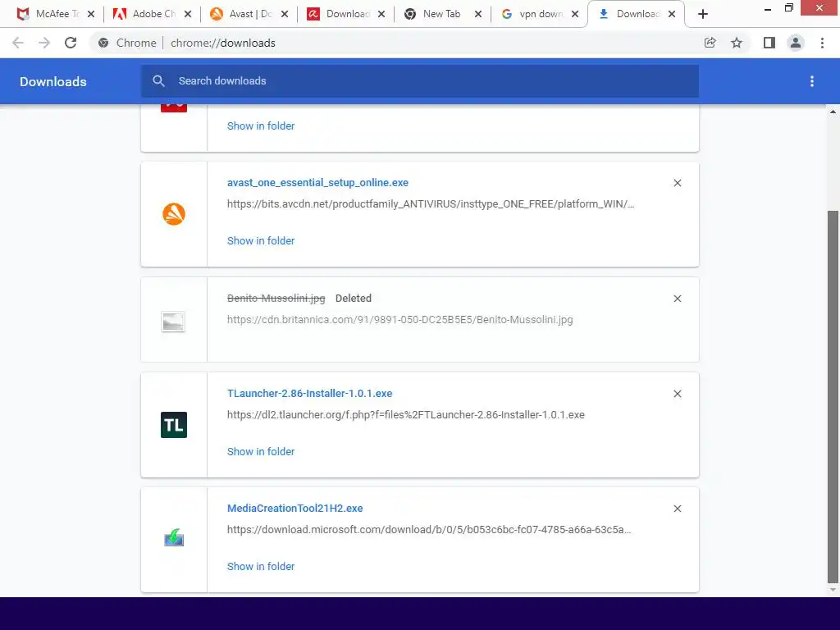Open the side panel icon
Viewport: 840px width, 630px height.
769,43
